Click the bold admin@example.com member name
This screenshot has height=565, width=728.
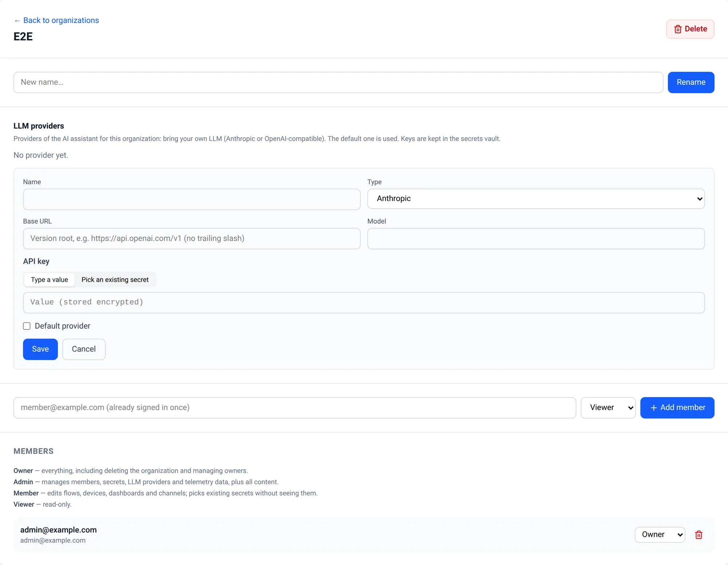point(58,530)
